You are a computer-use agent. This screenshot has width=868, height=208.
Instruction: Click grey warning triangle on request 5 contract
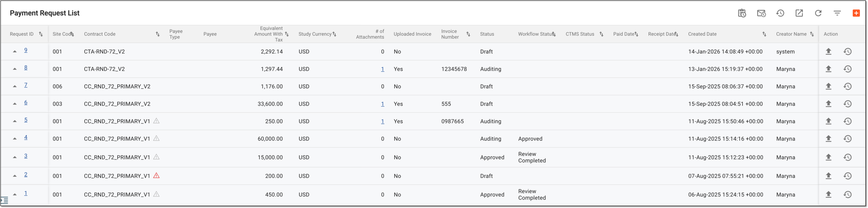tap(157, 121)
